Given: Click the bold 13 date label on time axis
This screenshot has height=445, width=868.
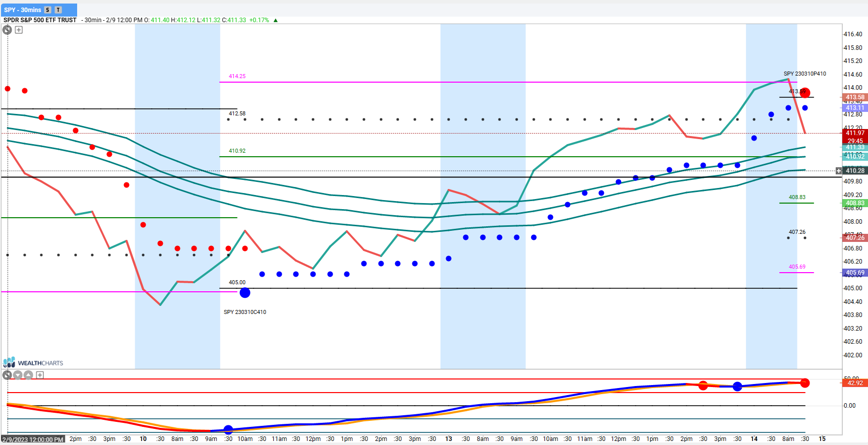Looking at the screenshot, I should pyautogui.click(x=449, y=439).
